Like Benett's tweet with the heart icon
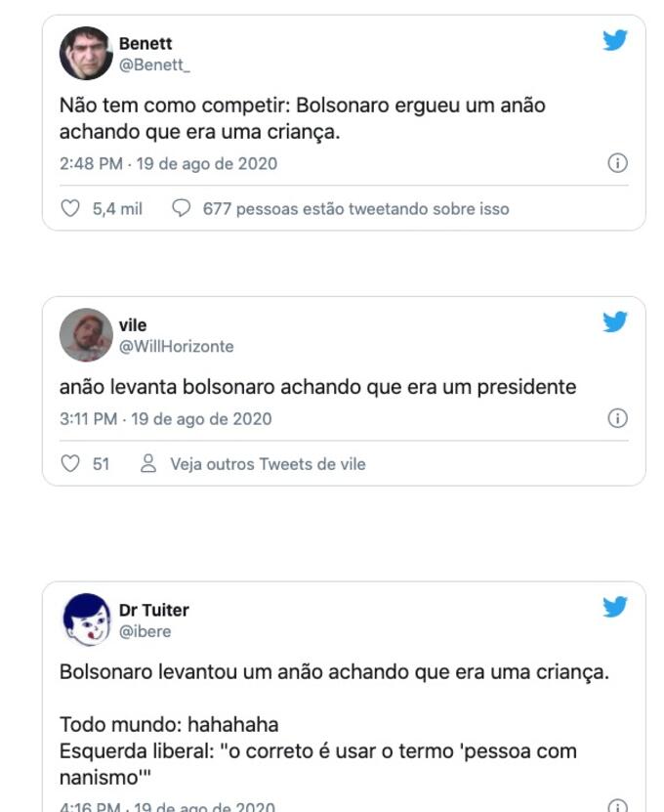The height and width of the screenshot is (812, 664). tap(70, 208)
